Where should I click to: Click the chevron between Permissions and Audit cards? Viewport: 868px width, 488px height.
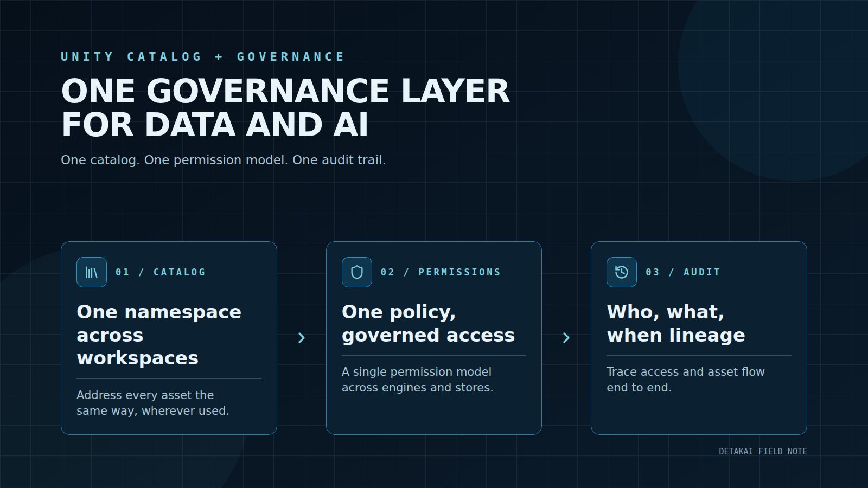point(566,338)
